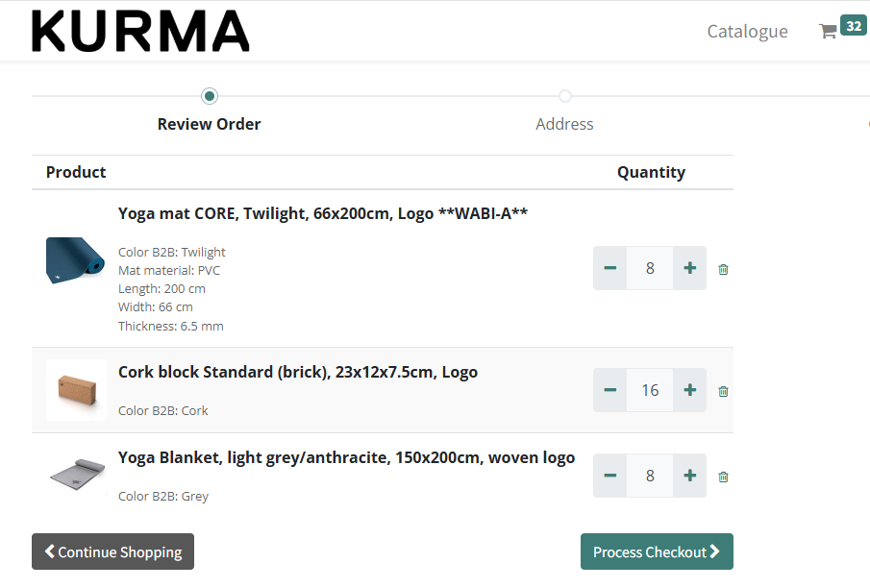Open Yoga mat CORE Twilight product link
Image resolution: width=870 pixels, height=588 pixels.
[322, 213]
